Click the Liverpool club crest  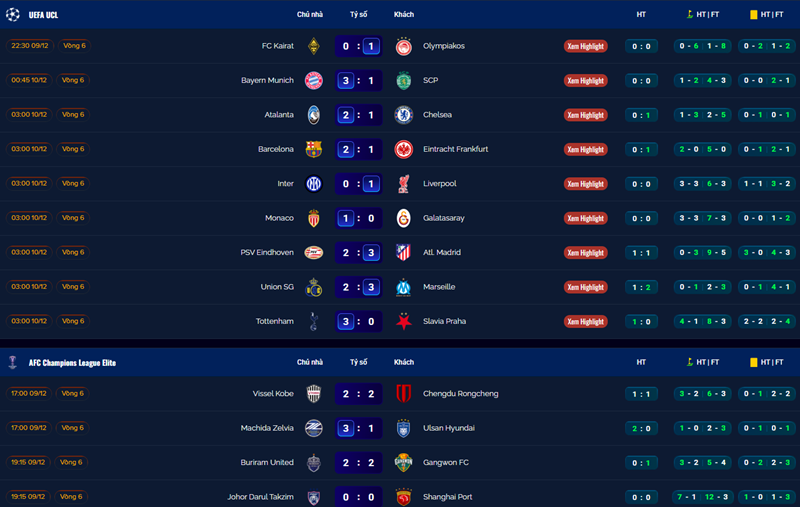[403, 184]
